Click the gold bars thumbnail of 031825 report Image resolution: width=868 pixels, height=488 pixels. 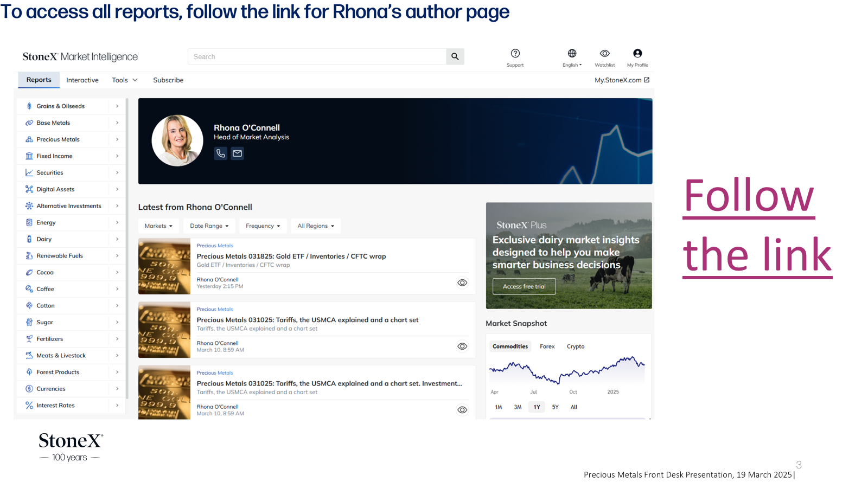164,266
